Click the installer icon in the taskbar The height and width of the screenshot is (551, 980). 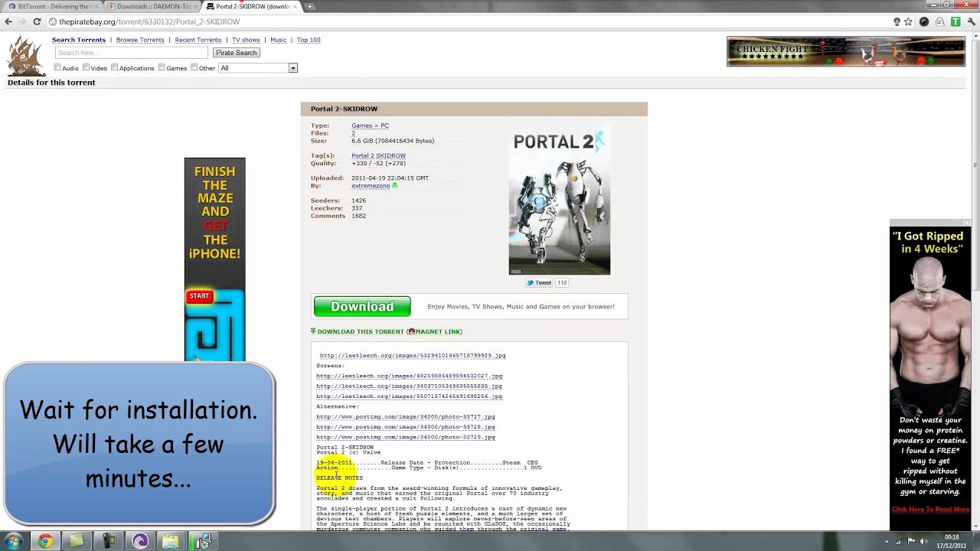[202, 541]
